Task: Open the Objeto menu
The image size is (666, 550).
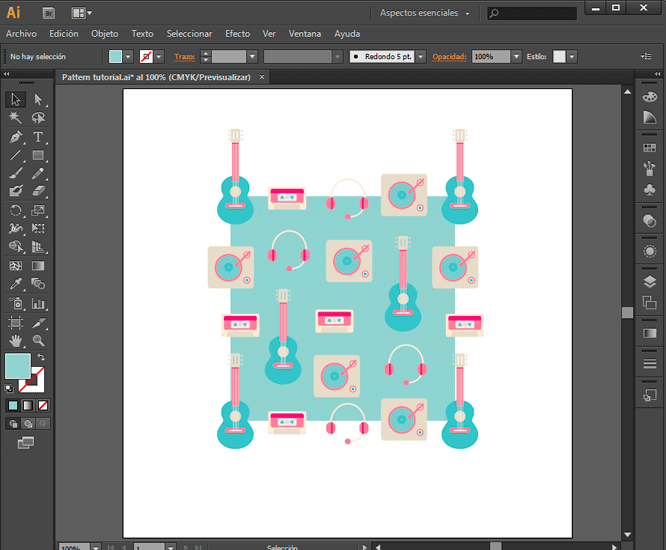Action: 104,34
